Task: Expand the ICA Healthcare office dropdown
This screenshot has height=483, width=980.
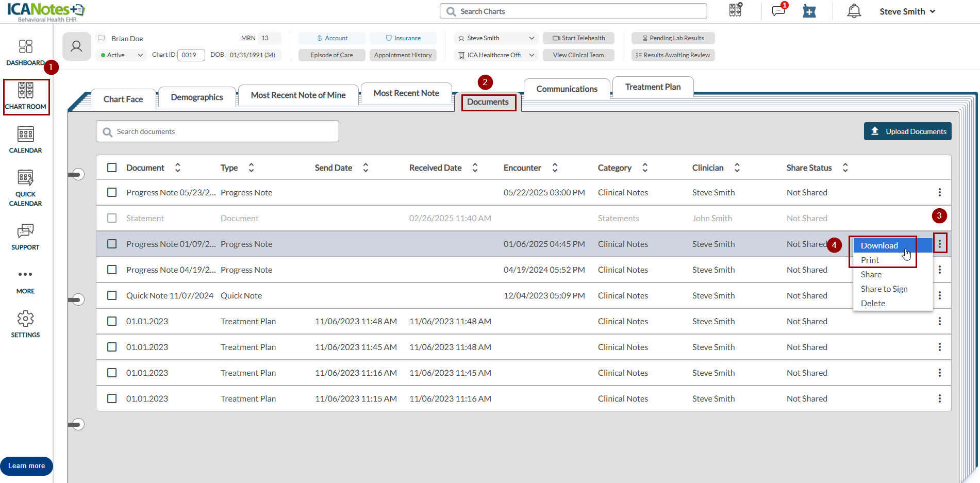Action: pos(496,55)
